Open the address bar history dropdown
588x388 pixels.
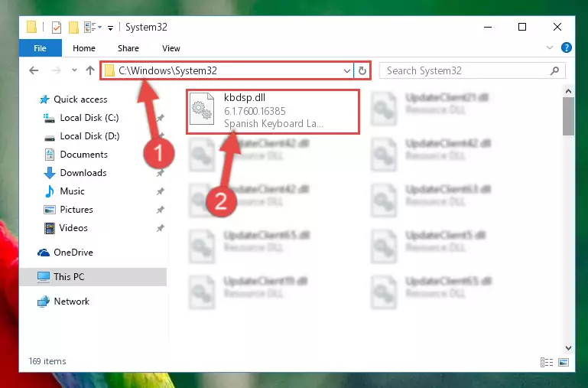click(347, 70)
